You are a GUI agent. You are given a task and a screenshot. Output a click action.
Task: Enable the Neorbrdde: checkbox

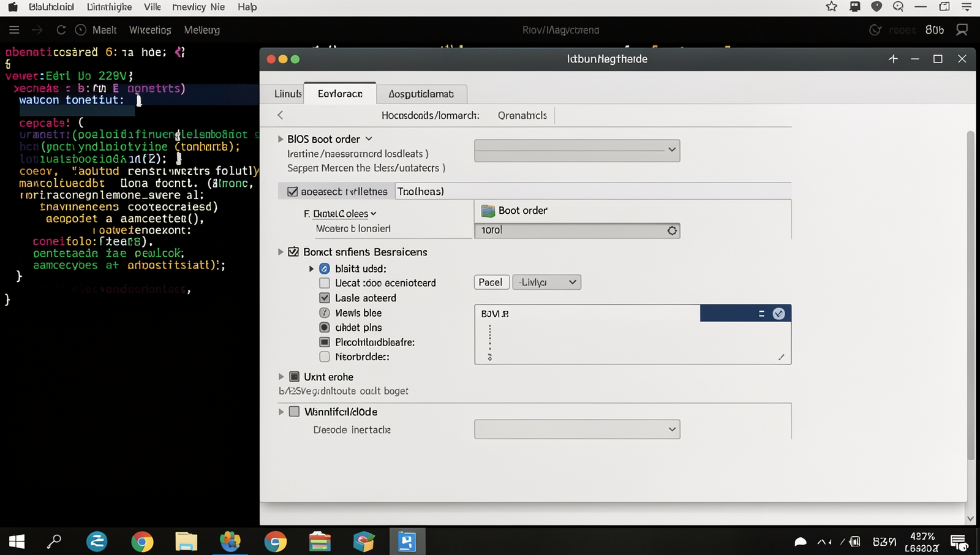tap(325, 357)
